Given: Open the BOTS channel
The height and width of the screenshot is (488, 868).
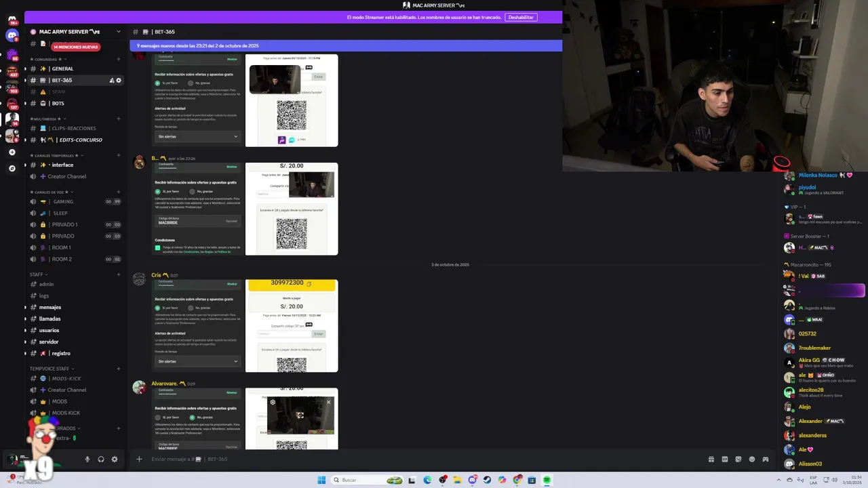Looking at the screenshot, I should point(75,103).
